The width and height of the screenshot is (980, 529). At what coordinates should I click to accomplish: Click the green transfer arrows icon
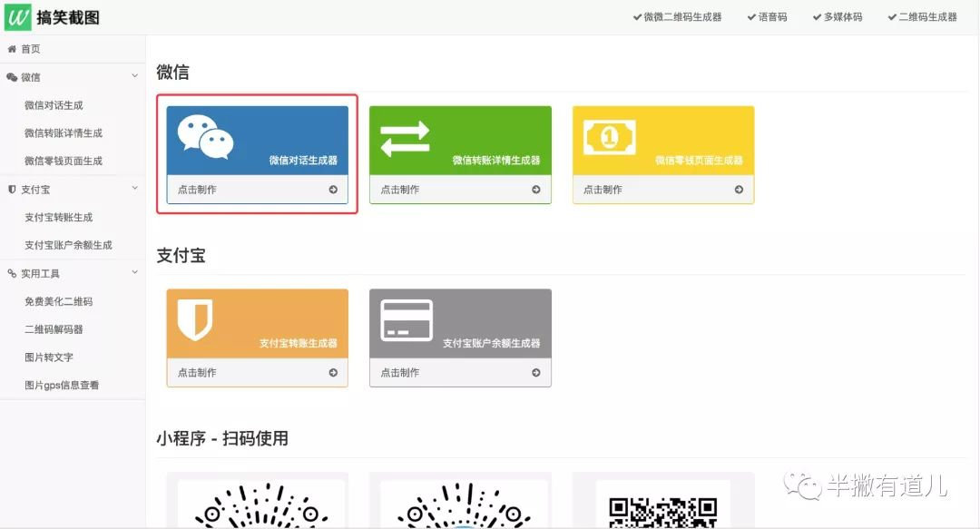coord(405,139)
